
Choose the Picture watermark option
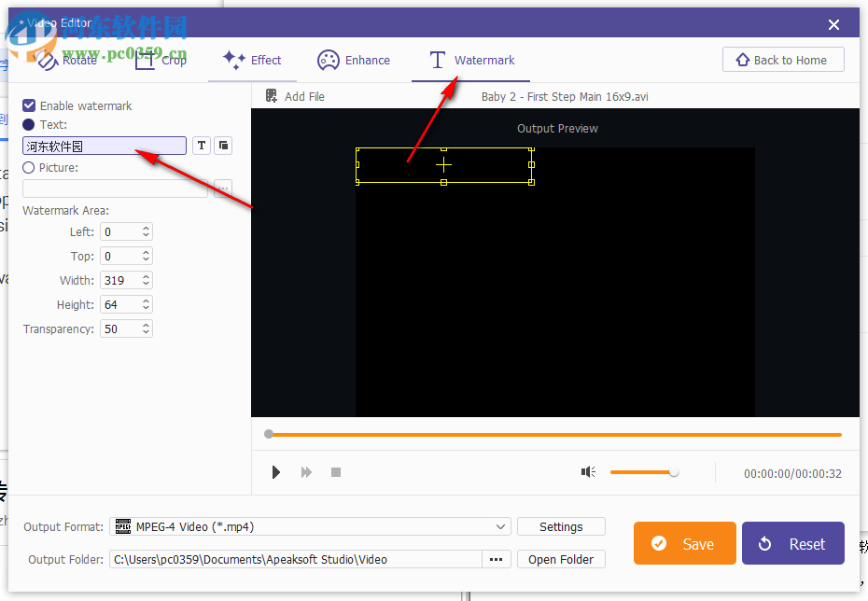tap(28, 168)
